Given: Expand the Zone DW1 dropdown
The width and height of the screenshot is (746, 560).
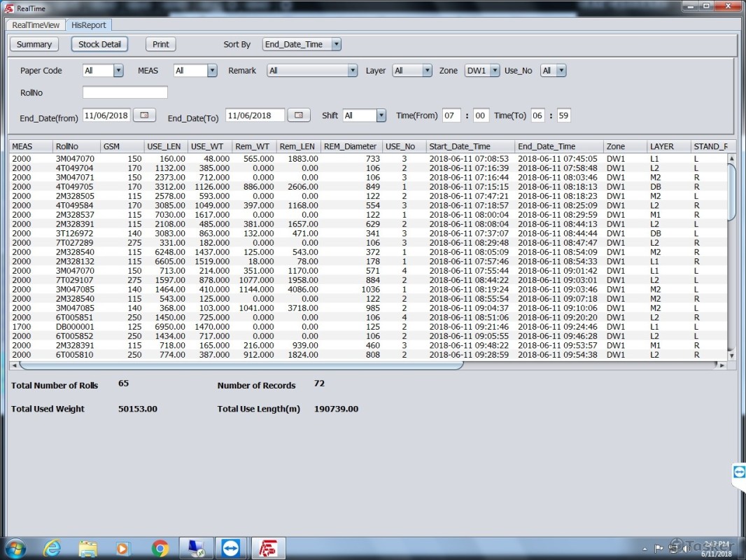Looking at the screenshot, I should tap(495, 71).
